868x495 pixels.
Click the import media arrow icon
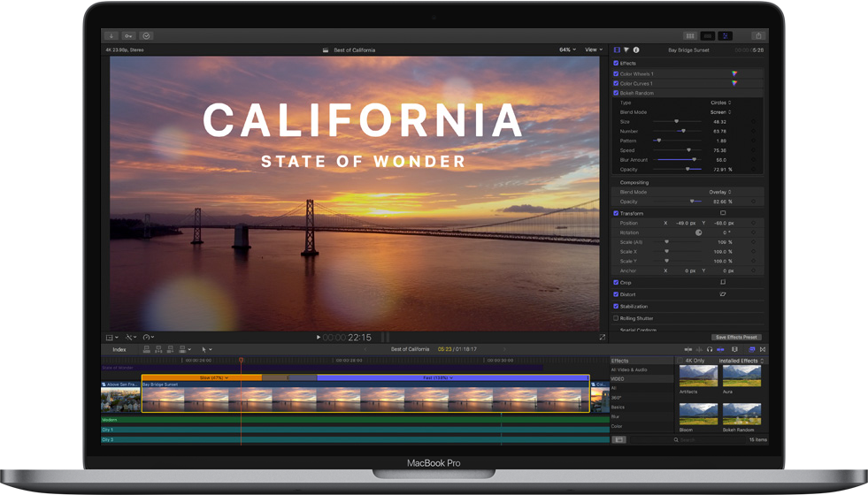pyautogui.click(x=111, y=36)
